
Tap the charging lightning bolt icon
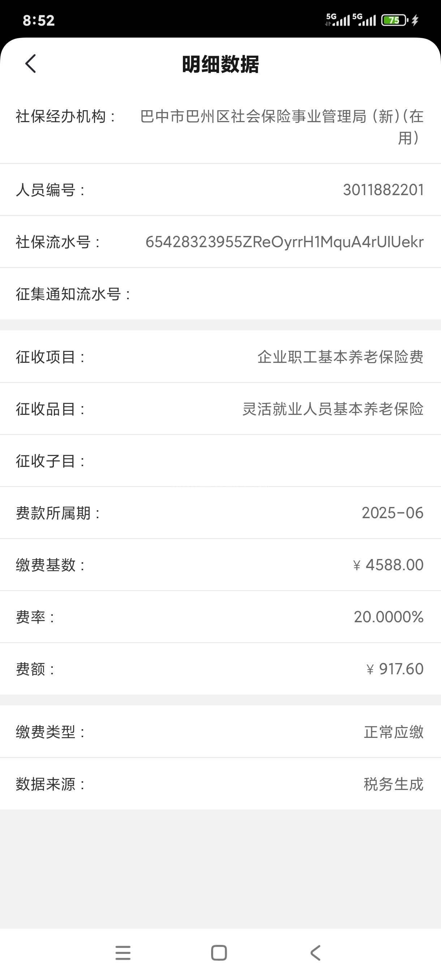pyautogui.click(x=415, y=20)
